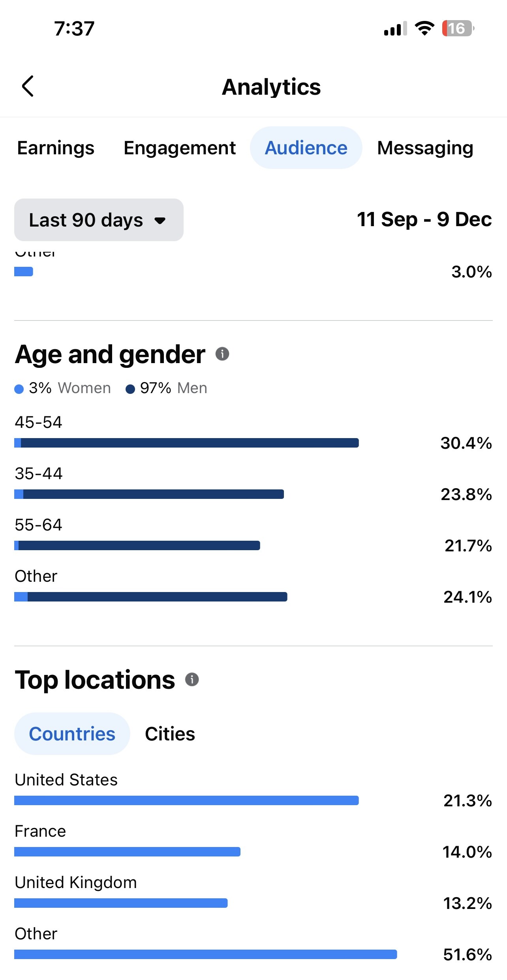The width and height of the screenshot is (507, 980).
Task: Tap the 35-44 age group bar
Action: 149,494
